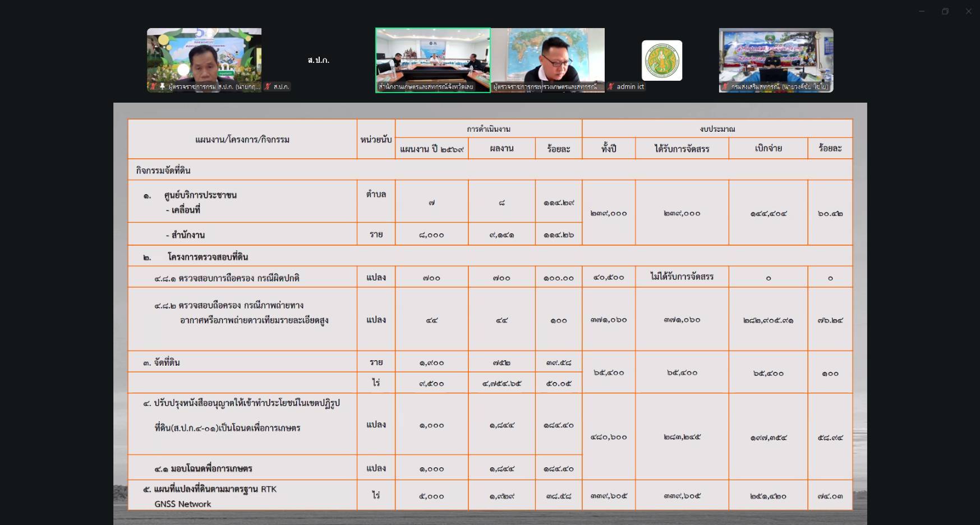Click the ๒๘๒,๙๐๕.๙๑ disbursement cell

pyautogui.click(x=768, y=320)
